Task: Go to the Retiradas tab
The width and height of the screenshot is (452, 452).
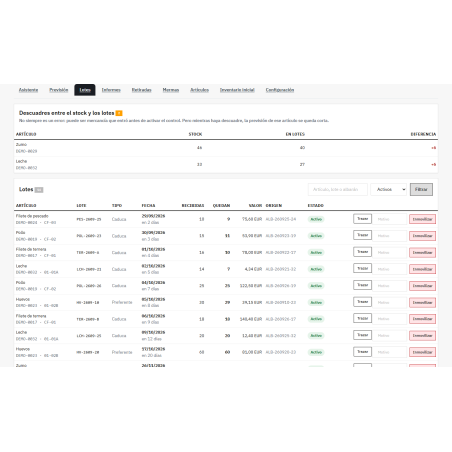Action: 141,90
